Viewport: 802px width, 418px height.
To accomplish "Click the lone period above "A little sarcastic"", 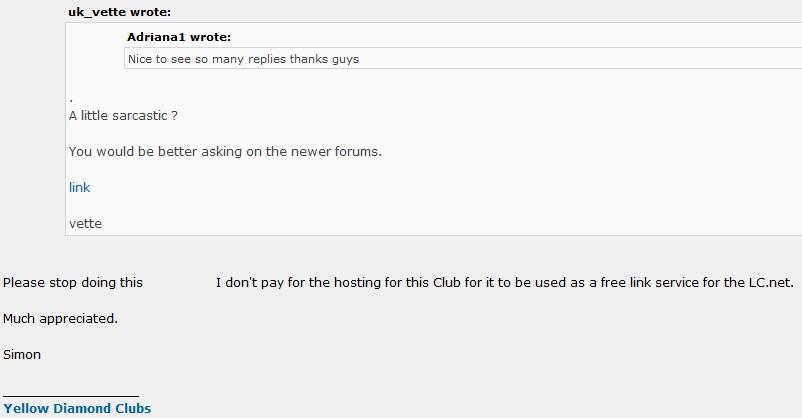I will pyautogui.click(x=71, y=100).
